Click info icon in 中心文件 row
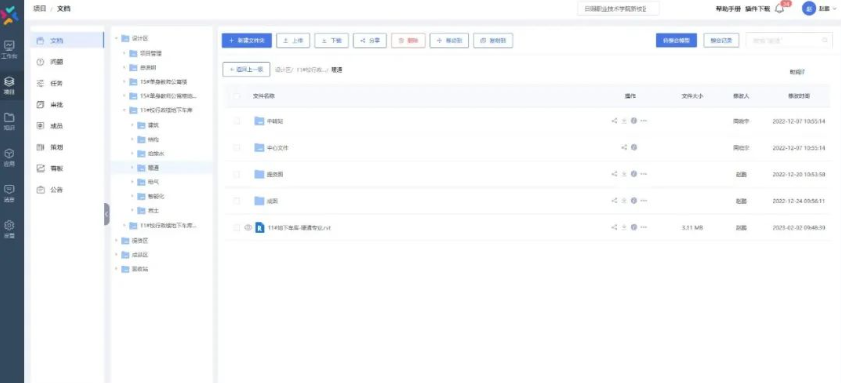 pyautogui.click(x=634, y=148)
